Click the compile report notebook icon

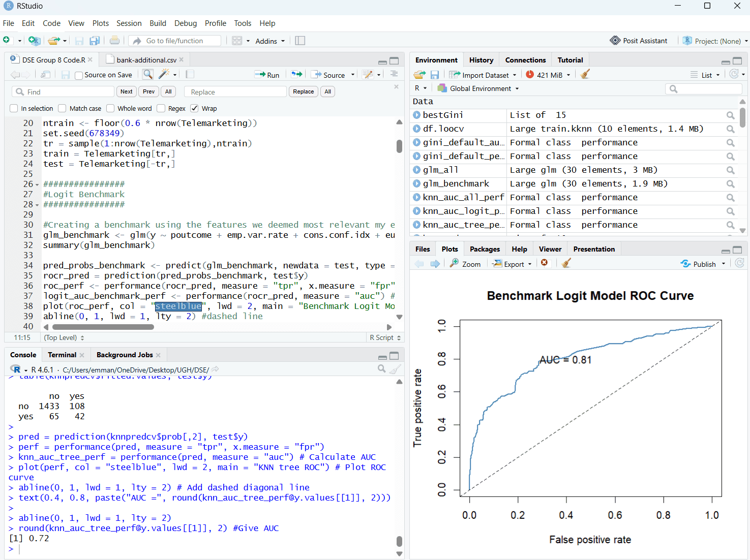(x=190, y=75)
